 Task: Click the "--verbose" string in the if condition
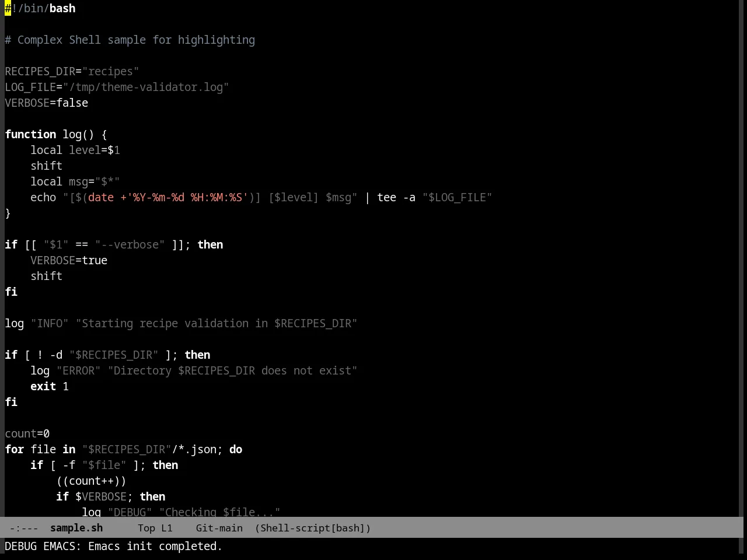point(130,244)
